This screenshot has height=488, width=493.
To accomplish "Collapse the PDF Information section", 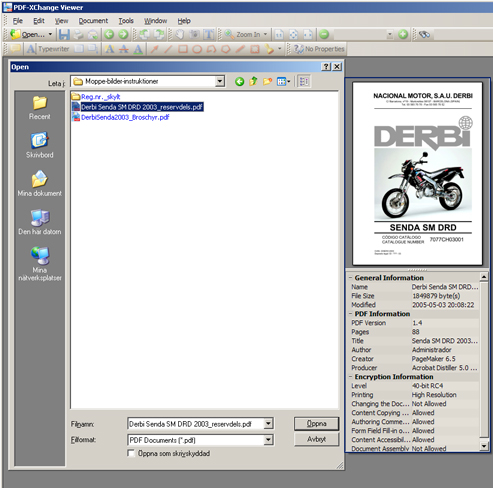I will point(350,314).
